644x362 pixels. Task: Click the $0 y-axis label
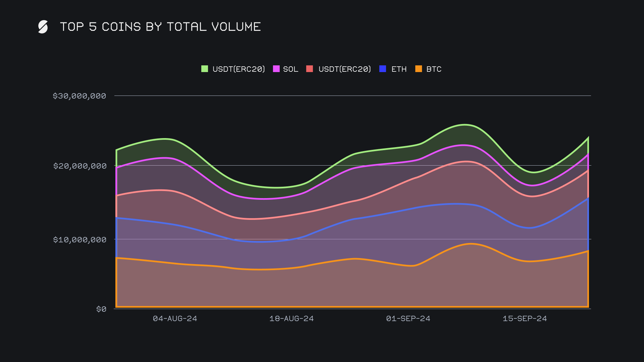[x=101, y=309]
